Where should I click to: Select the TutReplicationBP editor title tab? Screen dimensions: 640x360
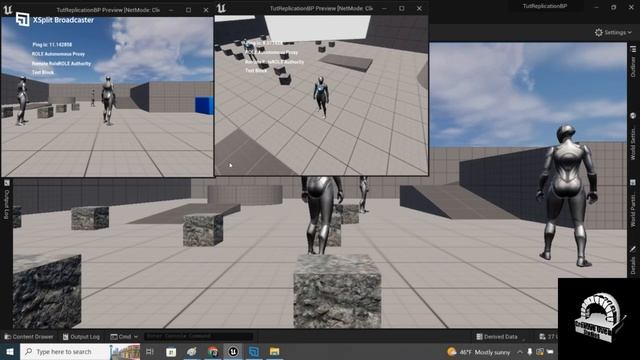click(x=545, y=6)
